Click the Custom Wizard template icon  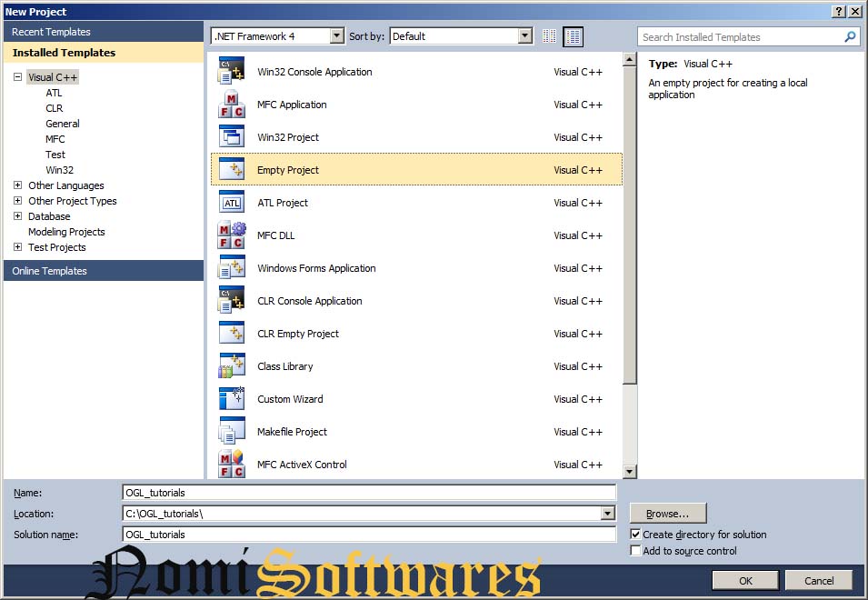[232, 398]
